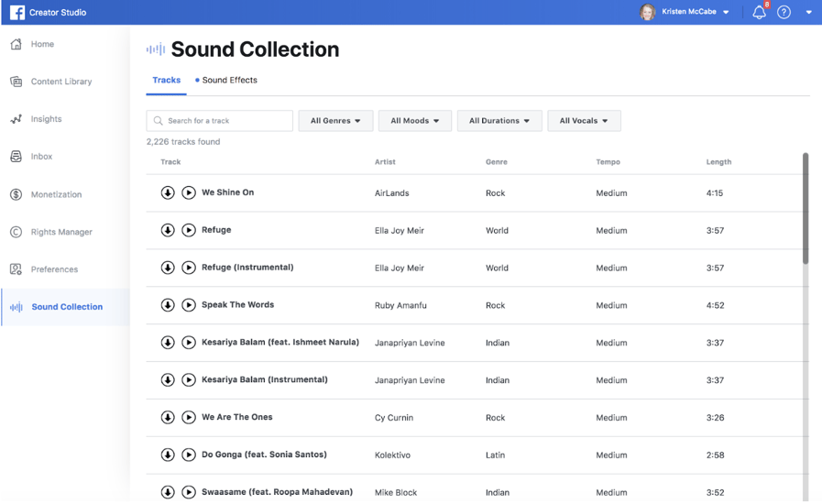Click the Artist column header
This screenshot has width=822, height=504.
pos(385,161)
